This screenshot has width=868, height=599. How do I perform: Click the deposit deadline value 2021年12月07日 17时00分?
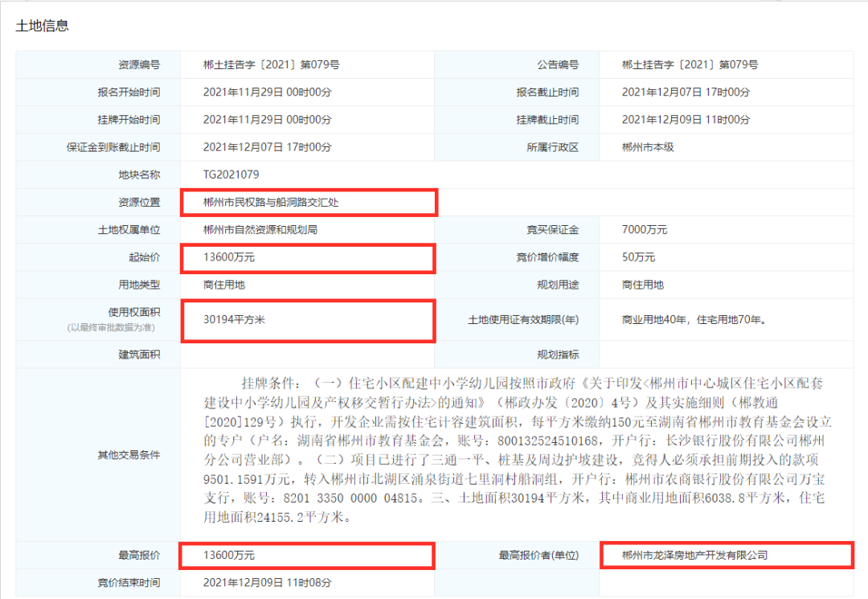268,147
